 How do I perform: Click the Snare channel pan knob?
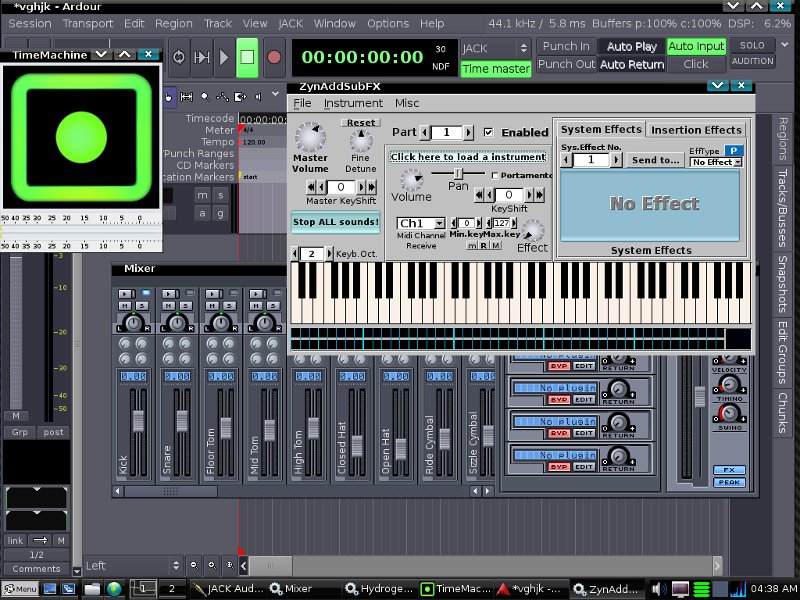pos(178,322)
